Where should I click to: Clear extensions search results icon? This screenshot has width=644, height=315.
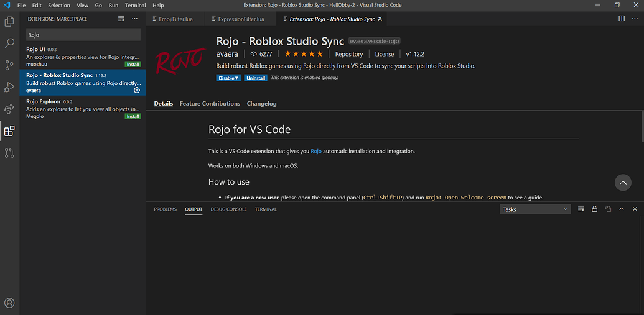[121, 19]
